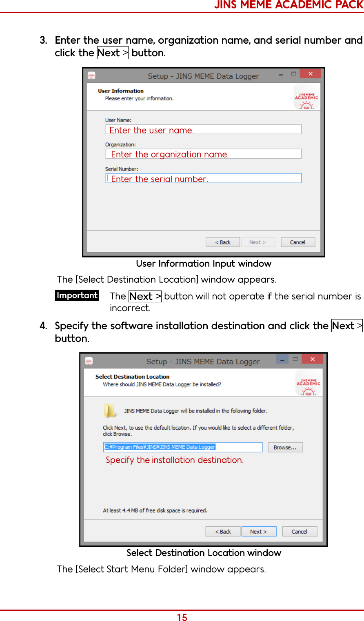
Task: Click the installation destination path field
Action: (183, 447)
